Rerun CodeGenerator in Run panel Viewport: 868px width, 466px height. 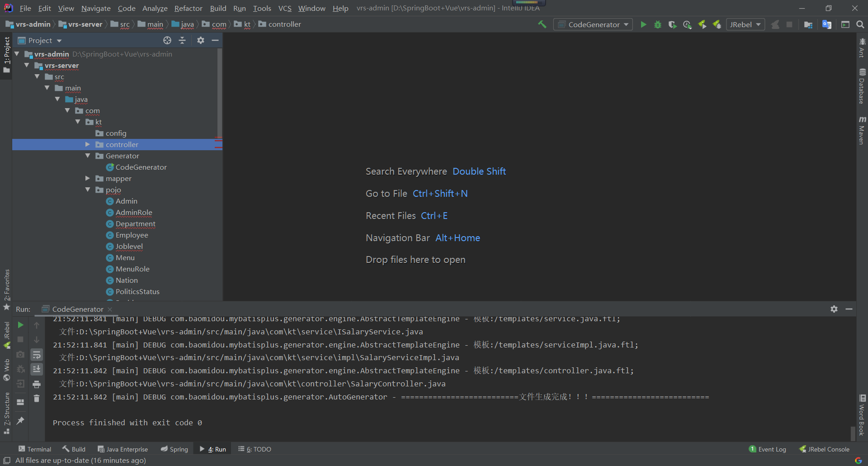[x=20, y=325]
